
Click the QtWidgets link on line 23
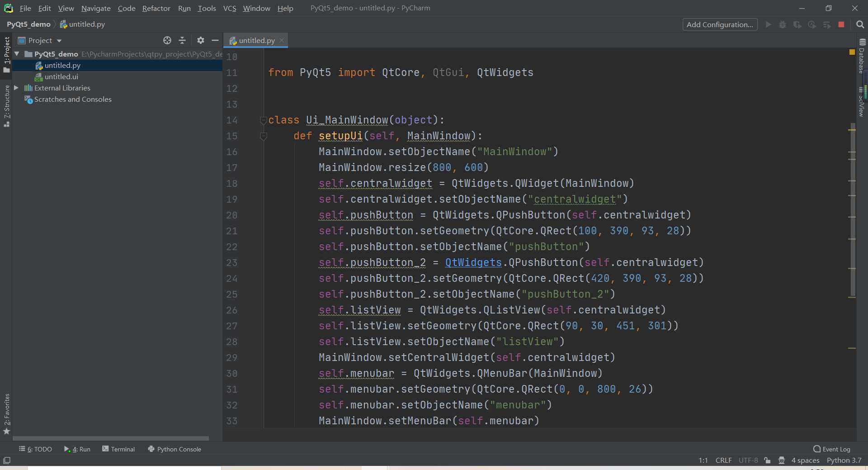pos(473,262)
